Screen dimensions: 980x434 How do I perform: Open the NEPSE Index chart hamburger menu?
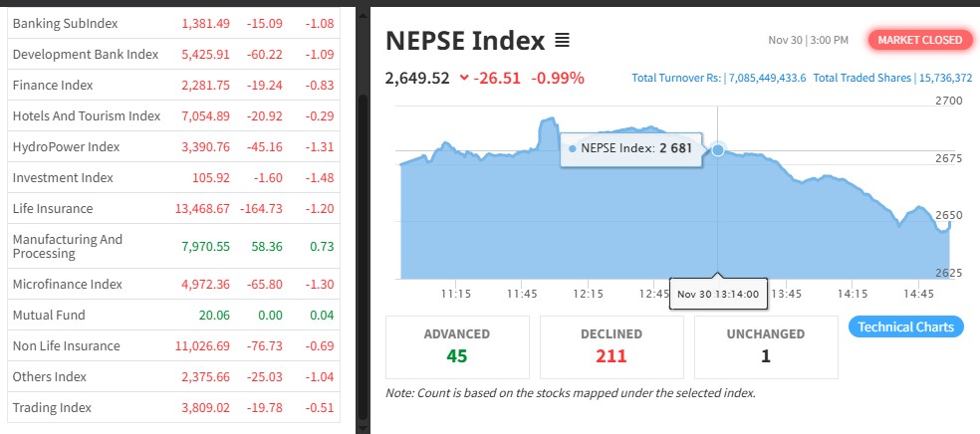[563, 41]
